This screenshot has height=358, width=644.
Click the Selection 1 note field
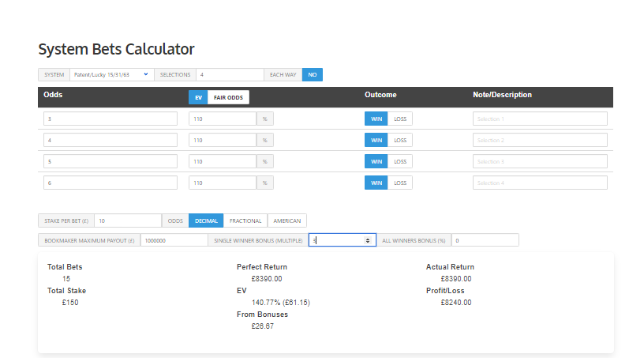[x=540, y=119]
